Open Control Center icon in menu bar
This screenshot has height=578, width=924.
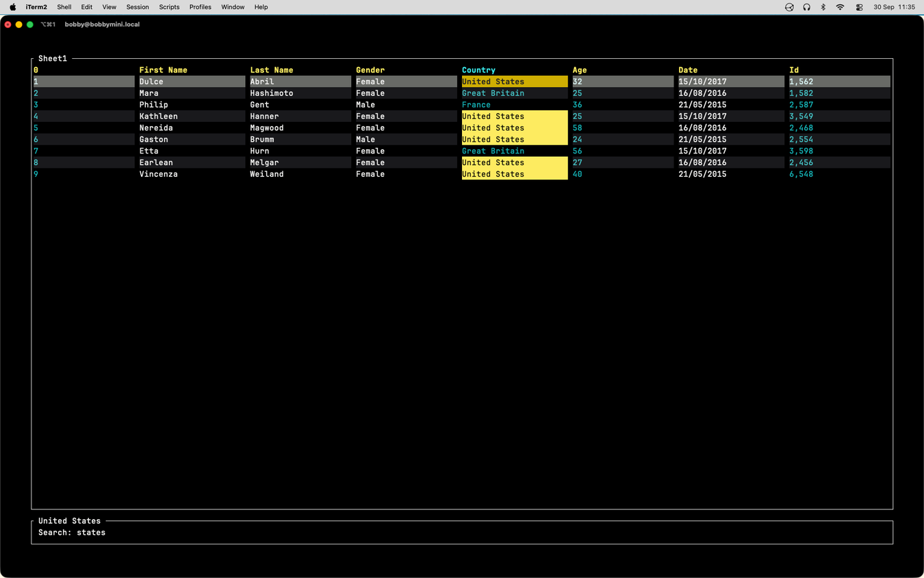[859, 7]
